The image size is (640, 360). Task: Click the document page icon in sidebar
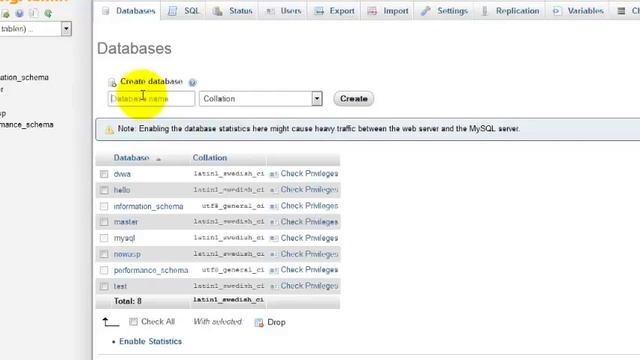point(34,13)
